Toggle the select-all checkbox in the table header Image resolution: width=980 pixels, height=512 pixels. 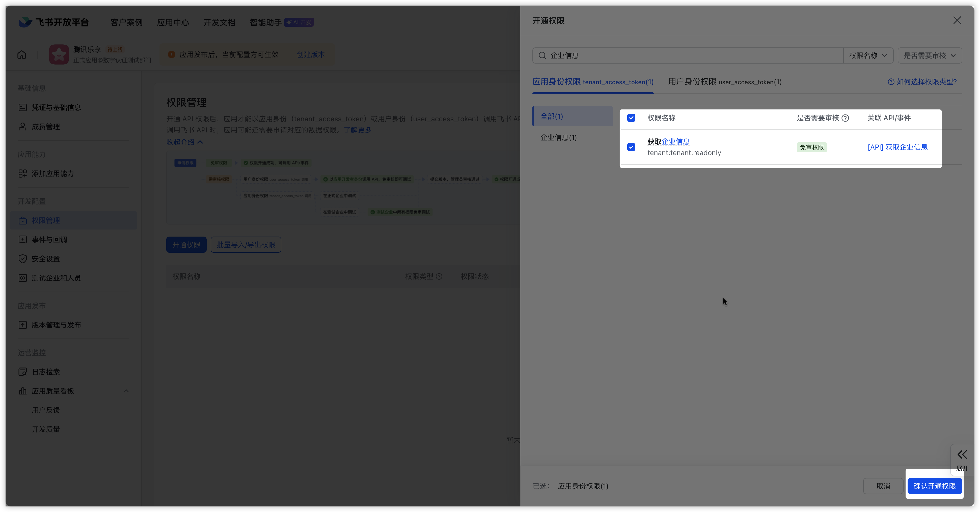tap(631, 118)
